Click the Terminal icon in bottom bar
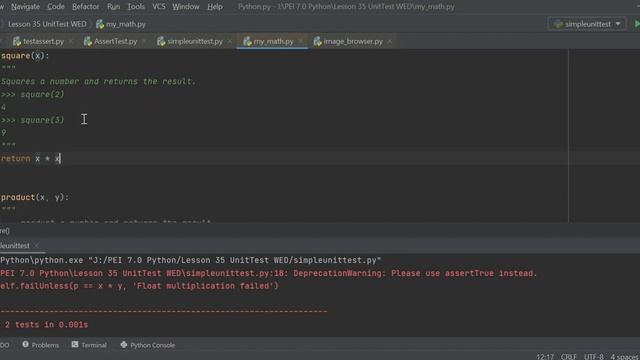640x360 pixels. (75, 344)
